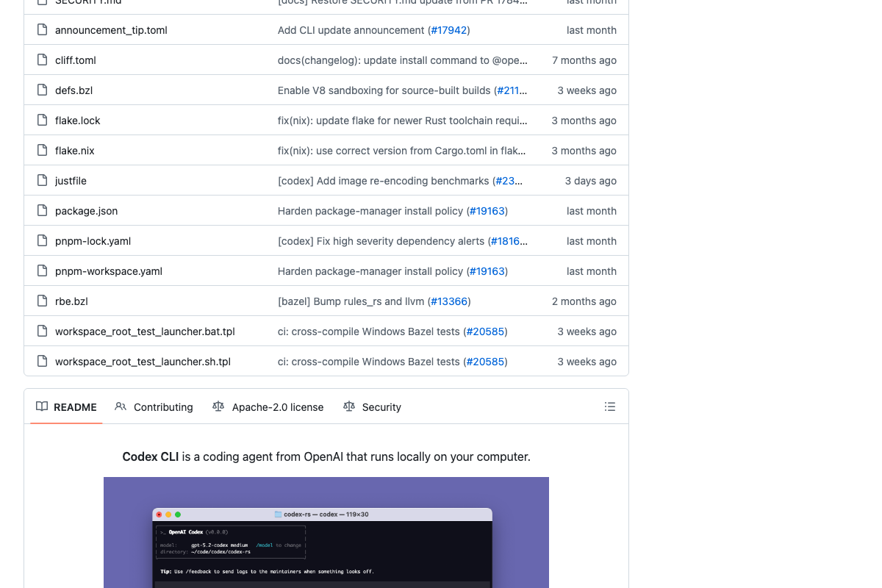Open workspace_root_test_launcher.bat.tpl file

coord(145,331)
